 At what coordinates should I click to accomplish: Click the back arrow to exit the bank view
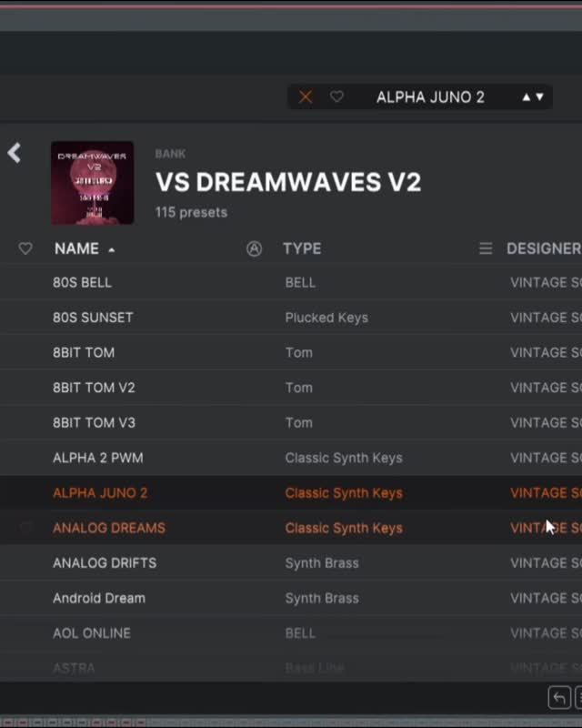15,152
